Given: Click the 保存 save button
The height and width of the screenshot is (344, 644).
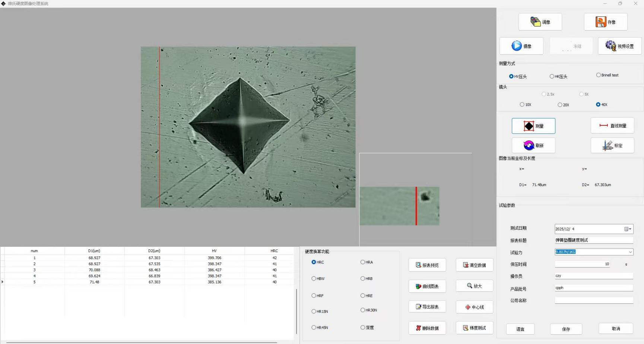Looking at the screenshot, I should [566, 329].
